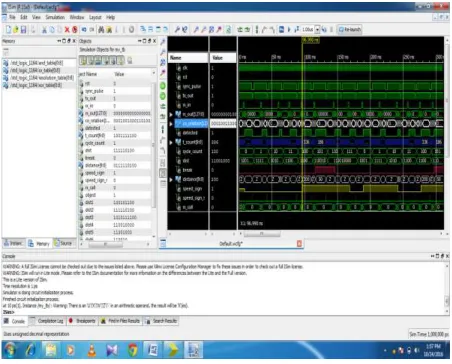Expand the distance bus in waveform

tap(171, 180)
